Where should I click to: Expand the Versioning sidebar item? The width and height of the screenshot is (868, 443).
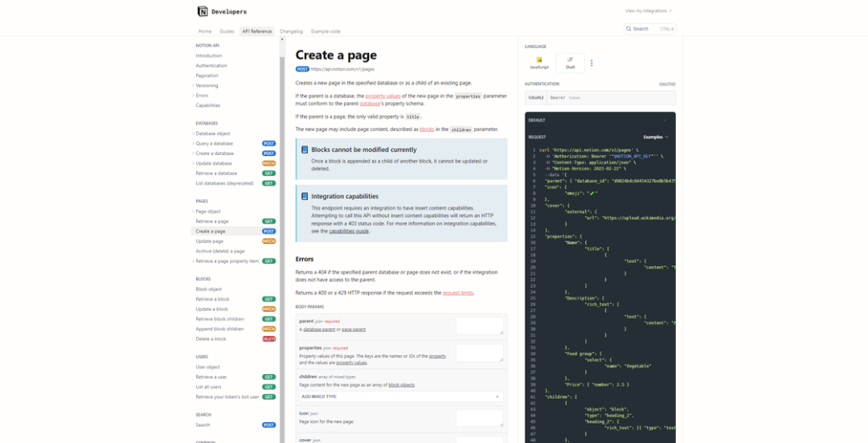[x=193, y=85]
